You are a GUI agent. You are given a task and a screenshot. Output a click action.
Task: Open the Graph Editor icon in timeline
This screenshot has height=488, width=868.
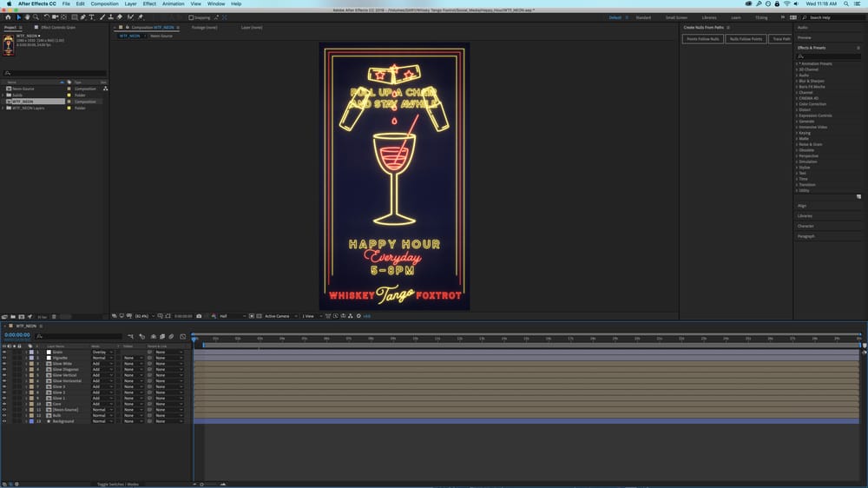(182, 336)
